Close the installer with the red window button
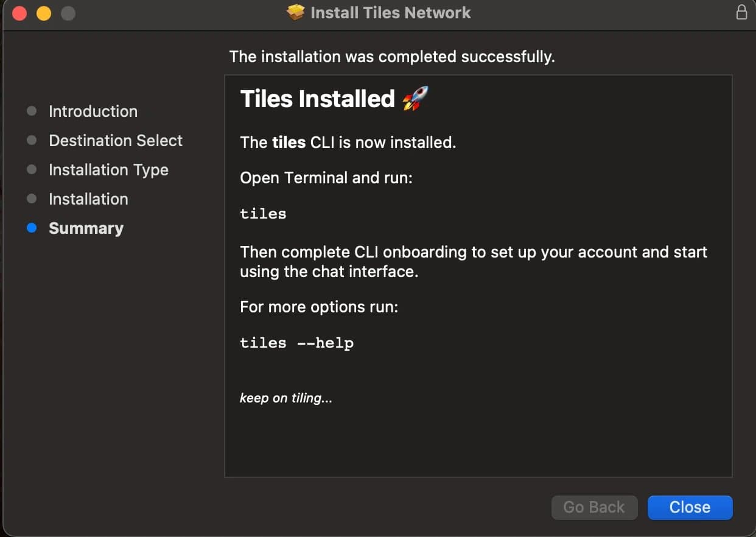 [19, 13]
